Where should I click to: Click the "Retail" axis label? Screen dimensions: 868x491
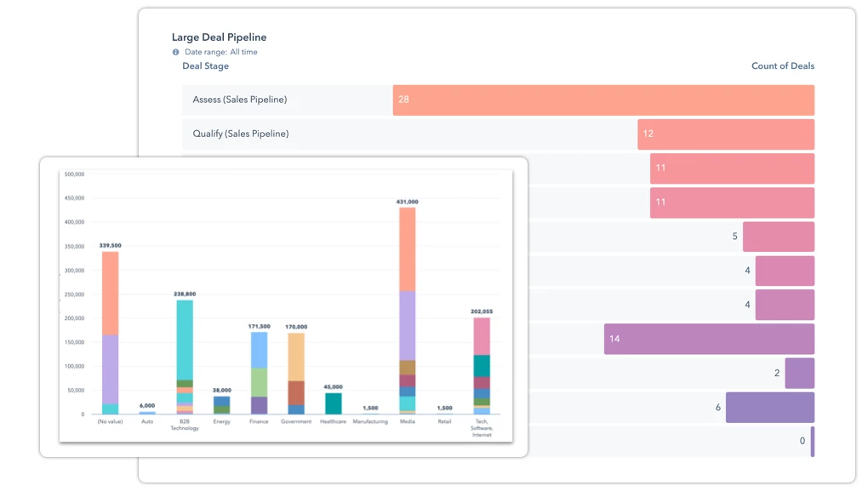[444, 422]
